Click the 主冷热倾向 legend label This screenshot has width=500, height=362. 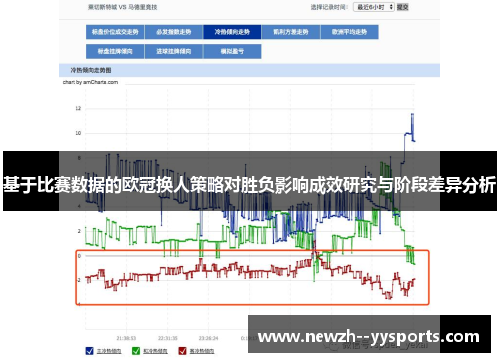[x=109, y=351]
